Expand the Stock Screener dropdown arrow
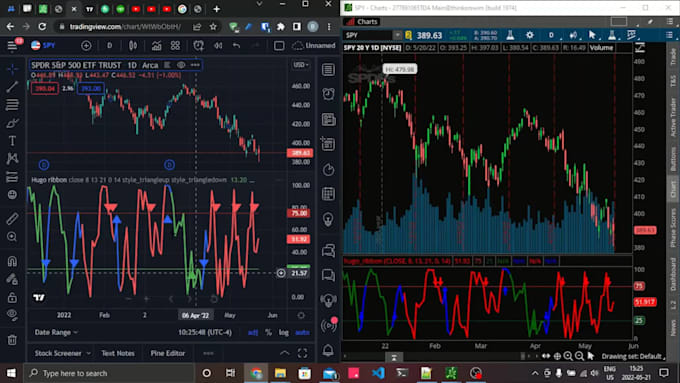680x383 pixels. pyautogui.click(x=88, y=354)
